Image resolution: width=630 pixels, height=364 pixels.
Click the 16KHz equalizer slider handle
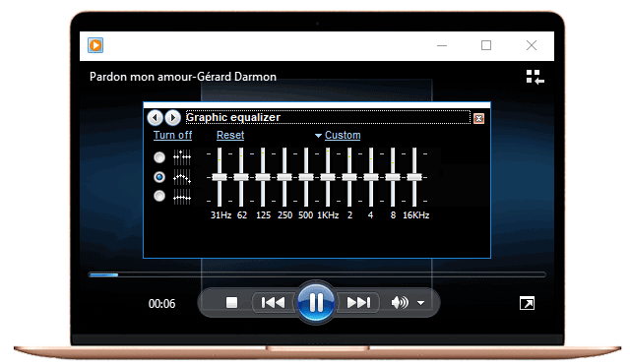pyautogui.click(x=414, y=177)
